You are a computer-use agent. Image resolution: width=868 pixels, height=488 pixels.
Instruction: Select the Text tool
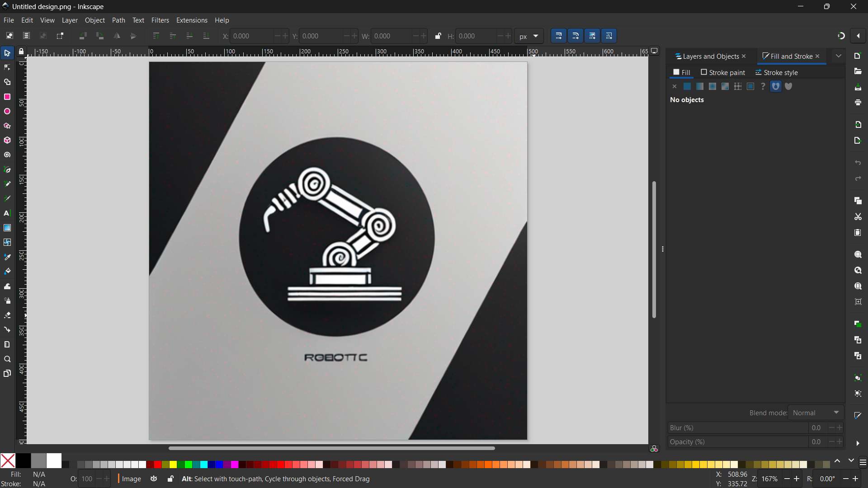click(x=7, y=213)
